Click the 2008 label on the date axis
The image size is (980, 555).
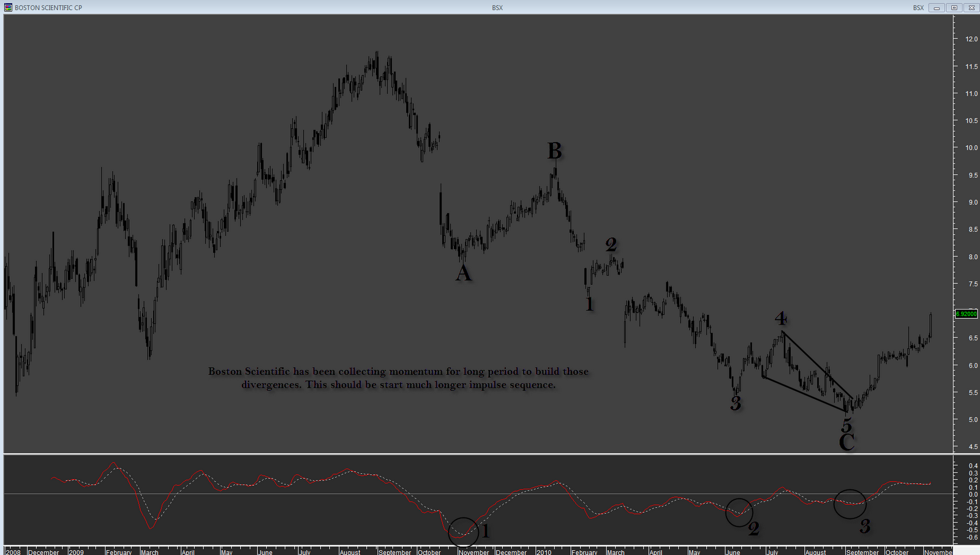[x=13, y=552]
